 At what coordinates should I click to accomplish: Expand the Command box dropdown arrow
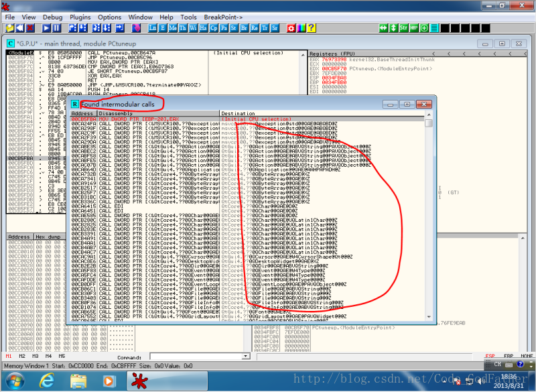click(245, 356)
